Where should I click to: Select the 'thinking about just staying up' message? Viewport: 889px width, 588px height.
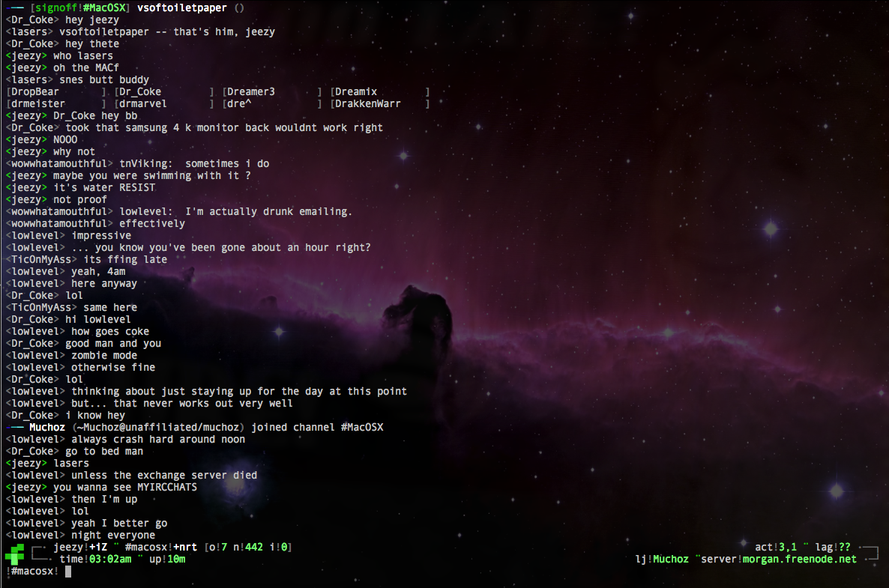pos(239,392)
